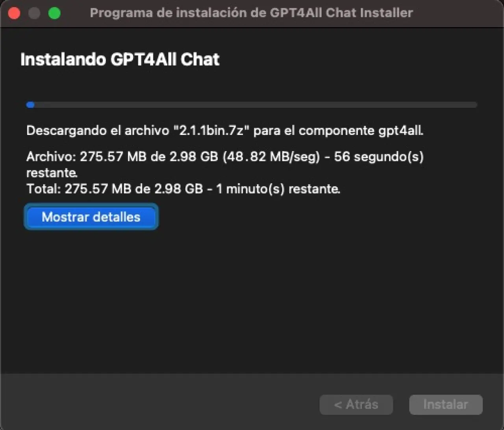Click the installer window title text
The height and width of the screenshot is (430, 504).
pyautogui.click(x=251, y=13)
